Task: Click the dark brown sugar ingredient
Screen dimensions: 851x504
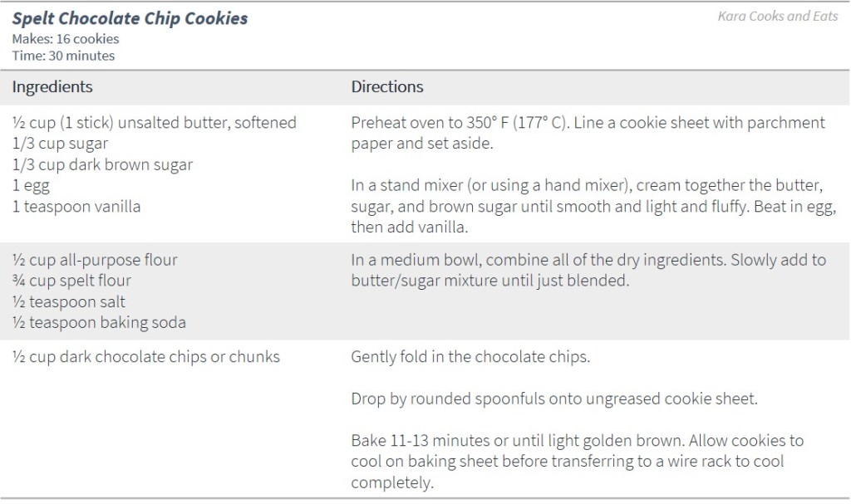Action: coord(102,164)
